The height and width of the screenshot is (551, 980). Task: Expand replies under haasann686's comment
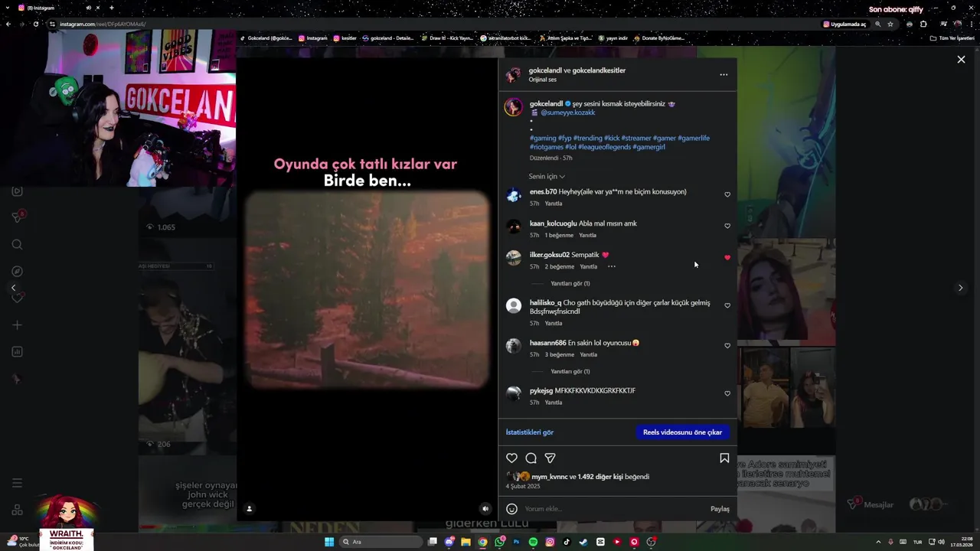click(570, 372)
